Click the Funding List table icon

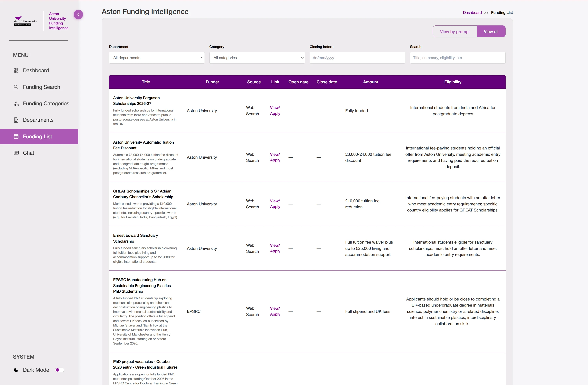[16, 137]
